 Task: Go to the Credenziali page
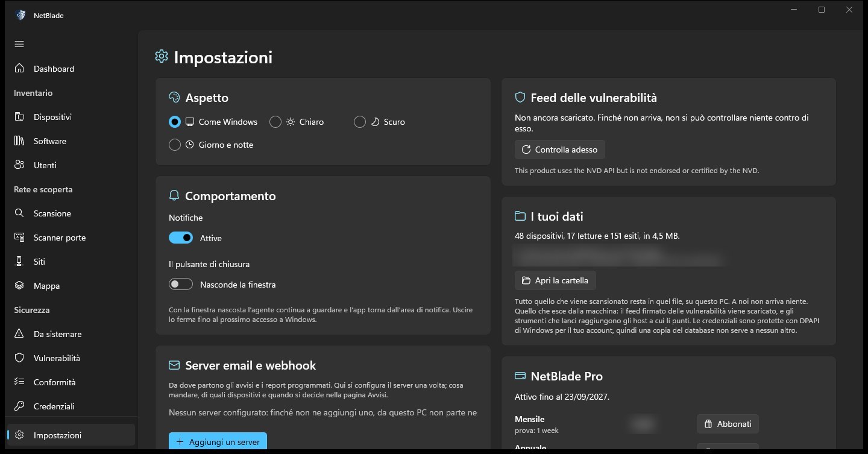tap(70, 406)
